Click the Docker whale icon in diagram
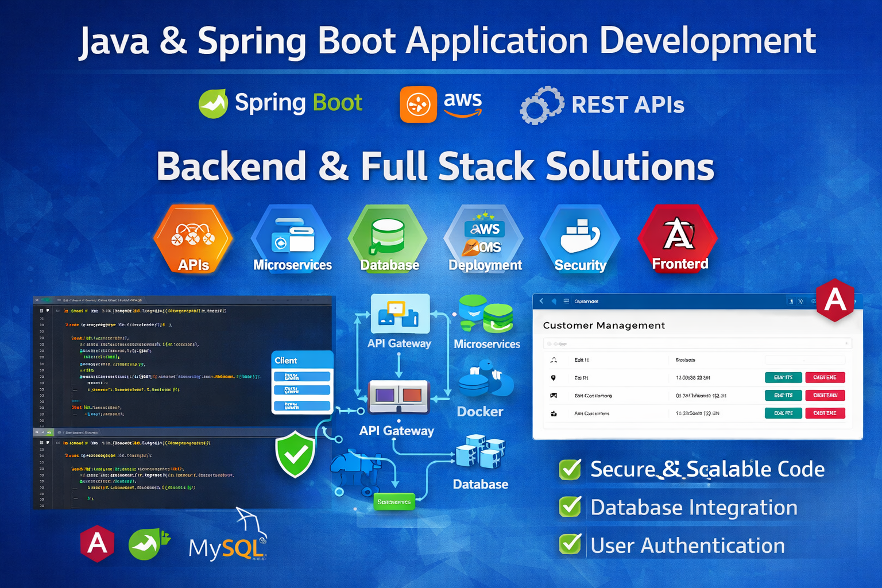This screenshot has width=882, height=588. tap(485, 380)
